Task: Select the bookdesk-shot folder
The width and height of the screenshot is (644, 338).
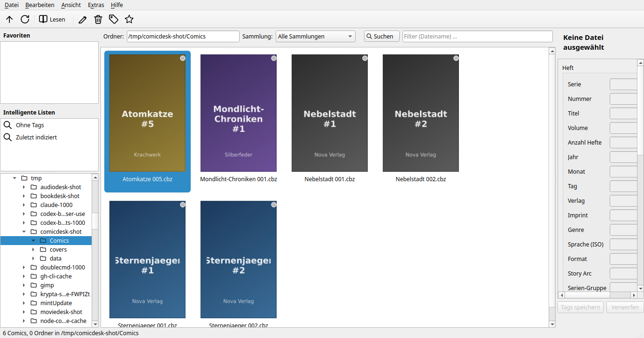Action: (60, 196)
